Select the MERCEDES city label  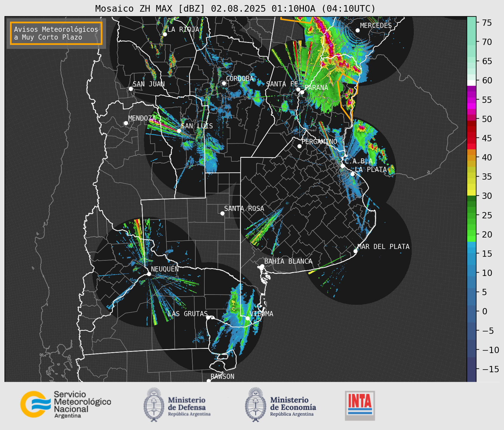coord(376,26)
